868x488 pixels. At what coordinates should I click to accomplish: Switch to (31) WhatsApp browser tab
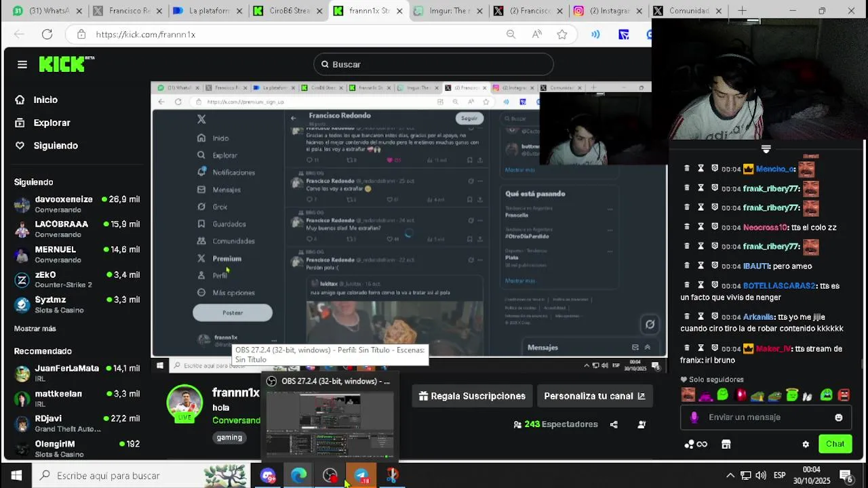coord(47,11)
